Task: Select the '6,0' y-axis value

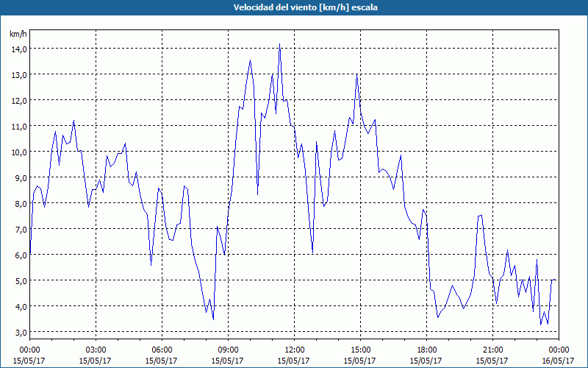Action: (21, 255)
